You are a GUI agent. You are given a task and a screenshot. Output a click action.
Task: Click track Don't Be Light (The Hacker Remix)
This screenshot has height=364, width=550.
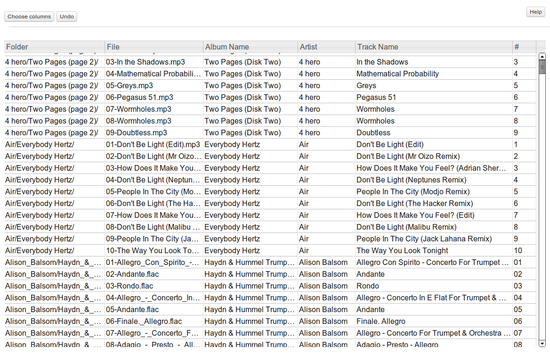coord(415,203)
